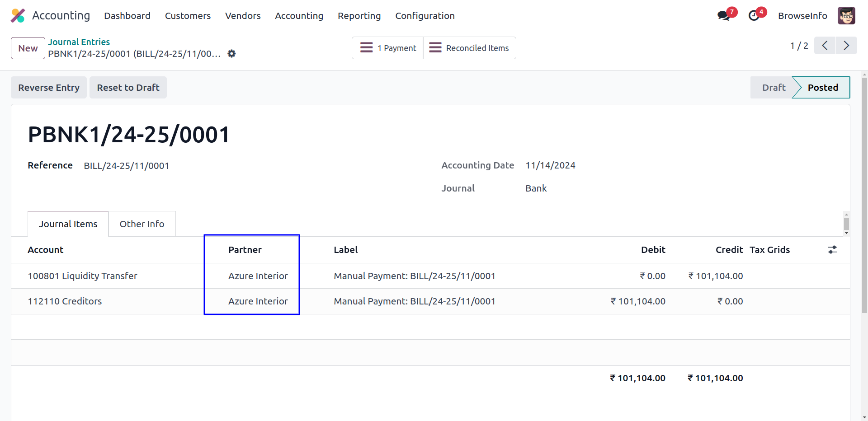This screenshot has height=421, width=868.
Task: Open the 1 Payment smart button
Action: (x=387, y=48)
